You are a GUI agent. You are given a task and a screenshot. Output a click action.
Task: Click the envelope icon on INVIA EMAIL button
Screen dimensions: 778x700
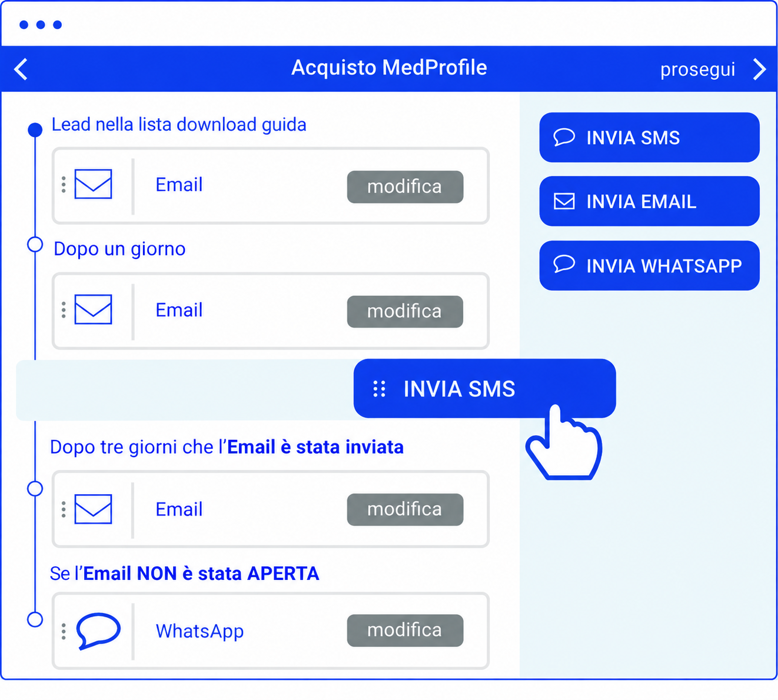[564, 201]
